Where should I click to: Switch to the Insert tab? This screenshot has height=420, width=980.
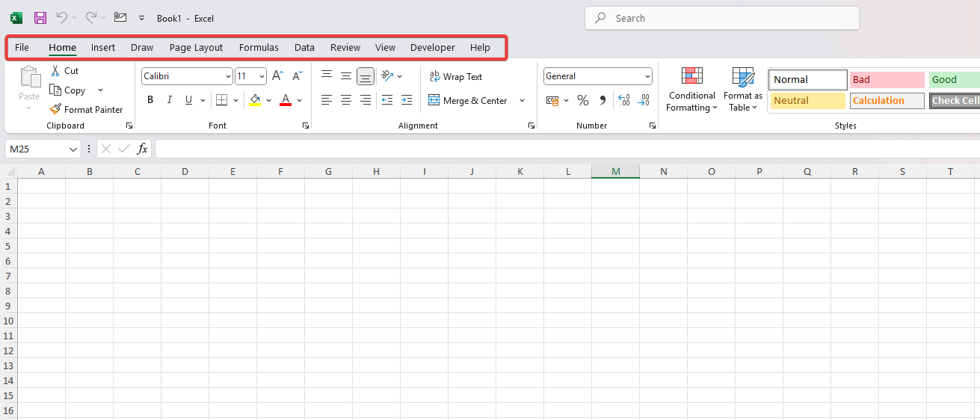pyautogui.click(x=103, y=47)
